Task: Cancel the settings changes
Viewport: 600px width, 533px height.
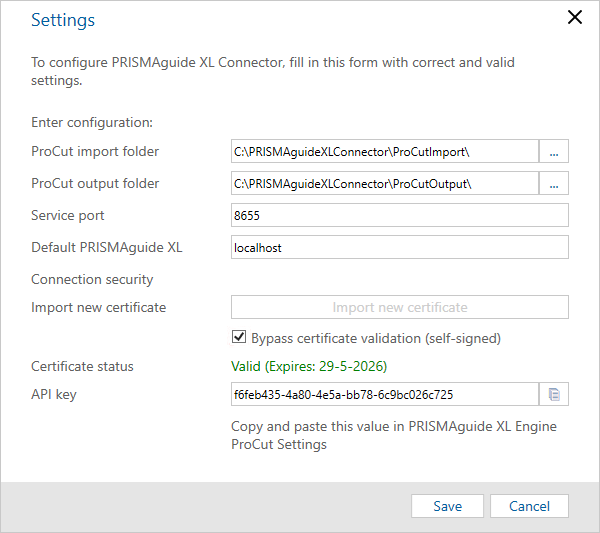Action: [x=529, y=506]
